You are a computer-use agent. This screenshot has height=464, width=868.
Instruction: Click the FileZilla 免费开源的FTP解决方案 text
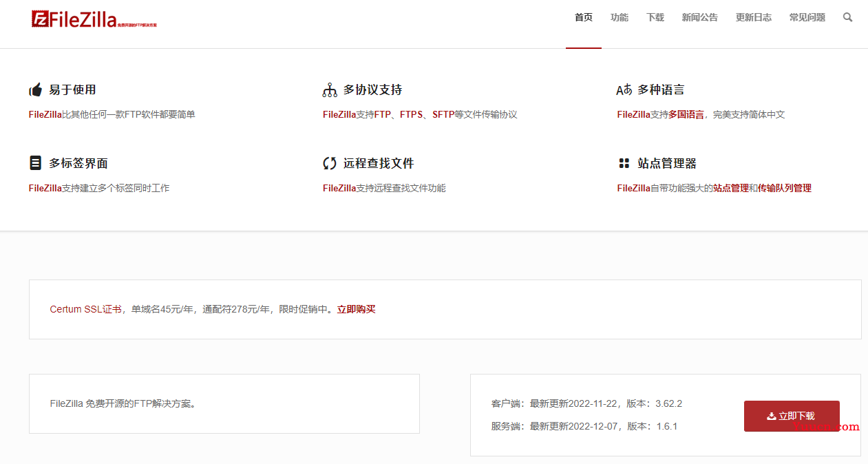[125, 403]
